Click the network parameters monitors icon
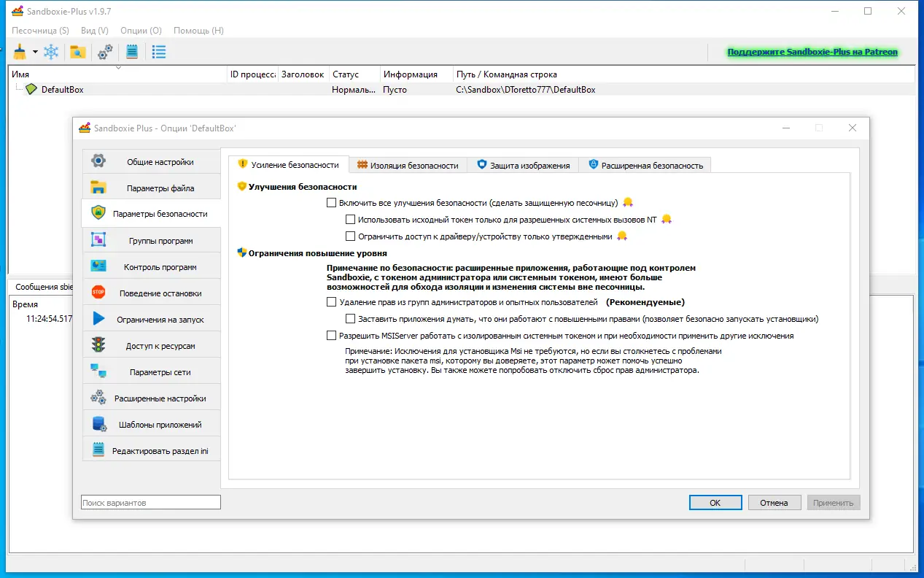This screenshot has width=924, height=578. [x=98, y=371]
